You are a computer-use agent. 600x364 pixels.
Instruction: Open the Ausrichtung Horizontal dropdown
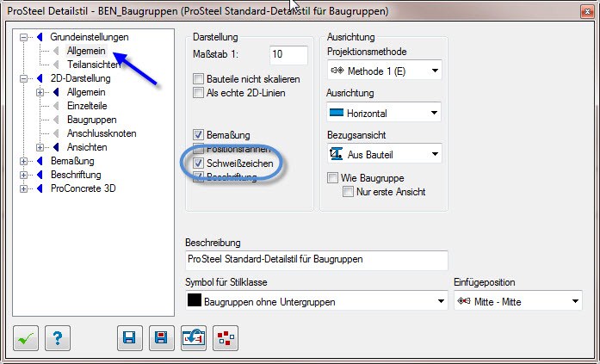tap(384, 113)
